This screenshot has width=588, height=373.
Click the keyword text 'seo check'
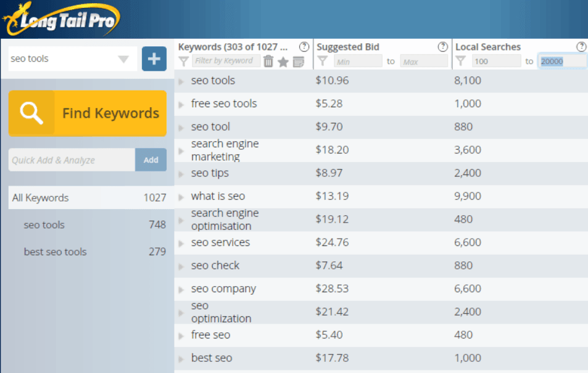tap(215, 265)
